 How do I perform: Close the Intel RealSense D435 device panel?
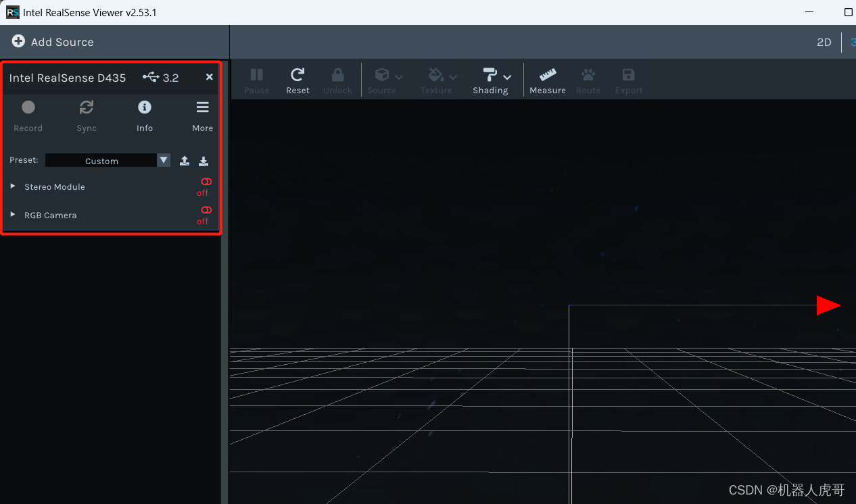point(210,77)
